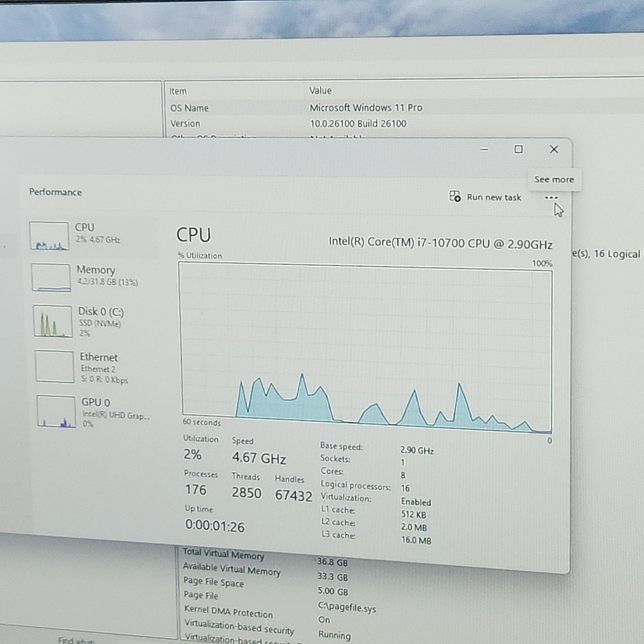
Task: Click the Performance page heading
Action: tap(55, 192)
